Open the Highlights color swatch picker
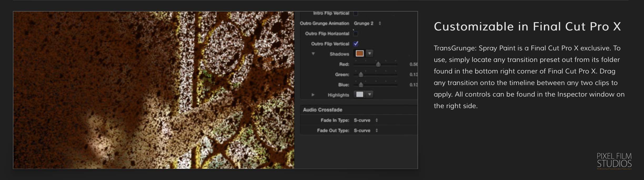The height and width of the screenshot is (180, 644). (x=360, y=94)
